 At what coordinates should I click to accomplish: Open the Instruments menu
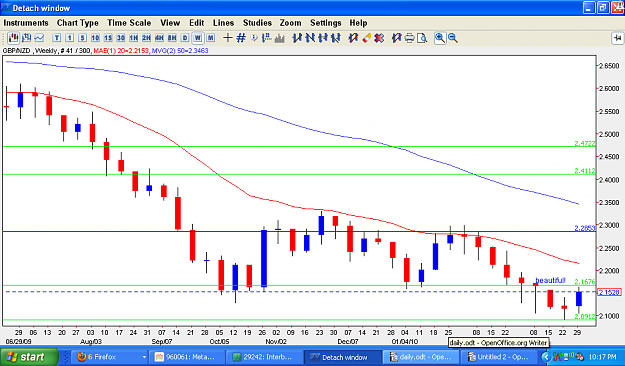pos(26,23)
